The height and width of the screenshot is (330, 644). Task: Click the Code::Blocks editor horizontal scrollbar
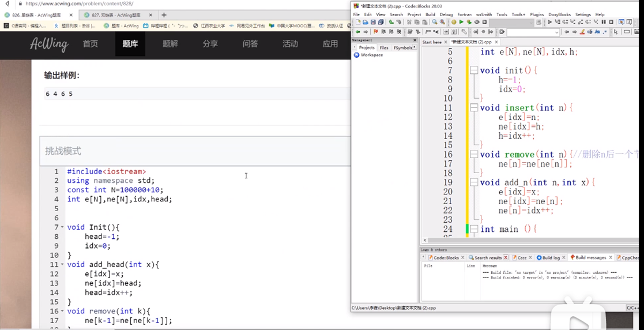tap(530, 240)
